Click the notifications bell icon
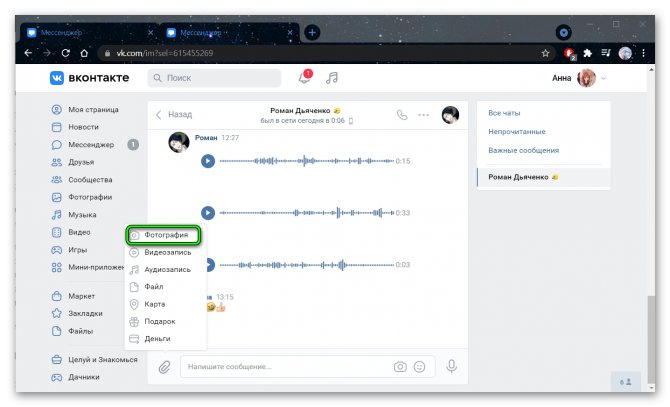Viewport: 670px width, 407px height. point(305,77)
